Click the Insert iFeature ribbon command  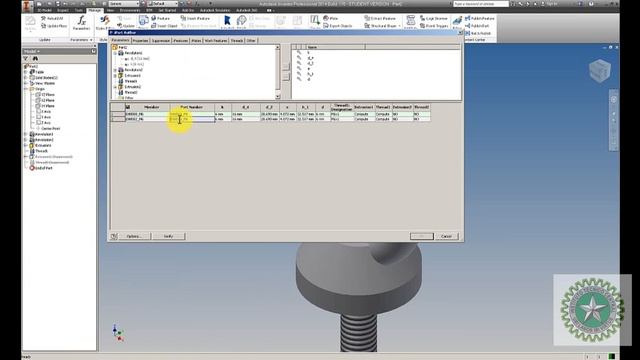[195, 18]
